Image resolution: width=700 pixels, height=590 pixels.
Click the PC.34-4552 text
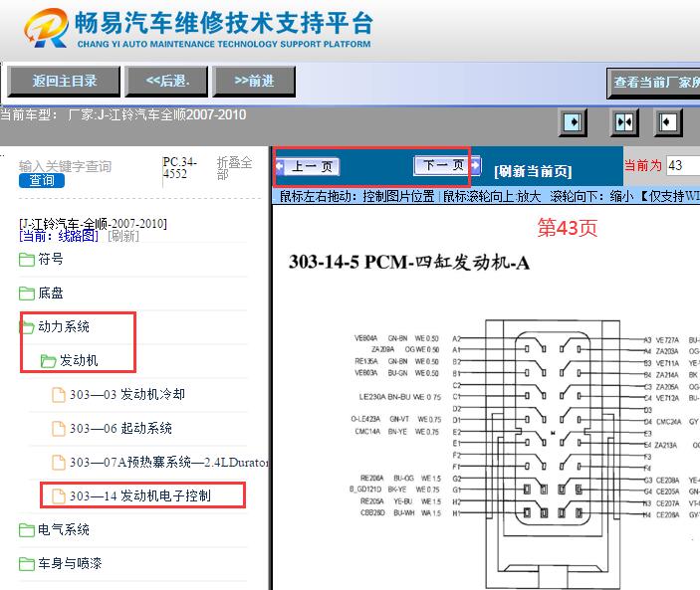(179, 168)
